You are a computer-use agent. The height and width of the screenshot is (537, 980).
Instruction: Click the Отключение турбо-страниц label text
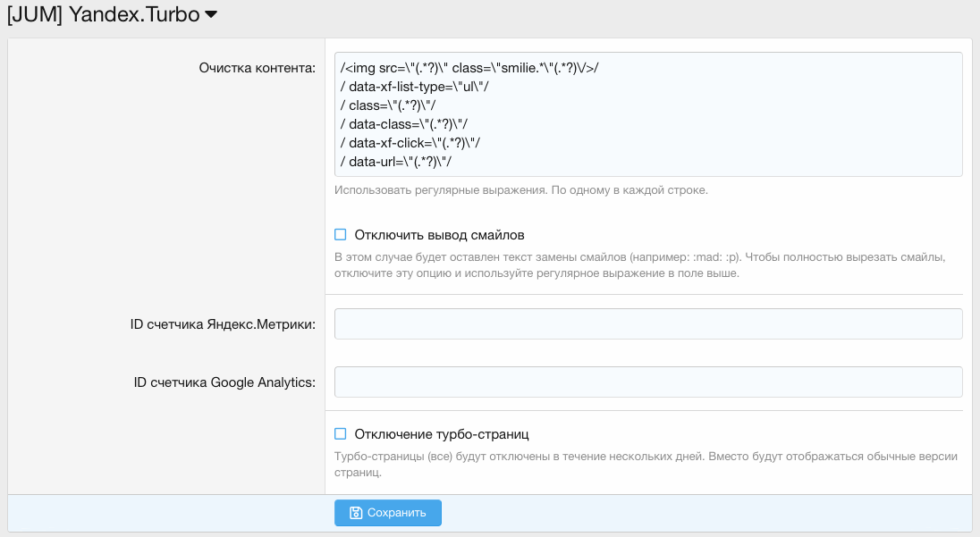point(442,434)
